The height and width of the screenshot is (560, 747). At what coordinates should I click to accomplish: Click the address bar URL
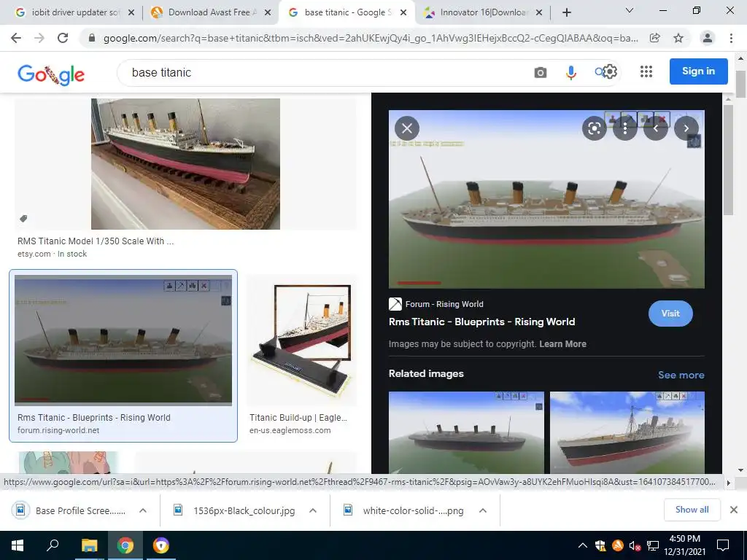click(371, 38)
